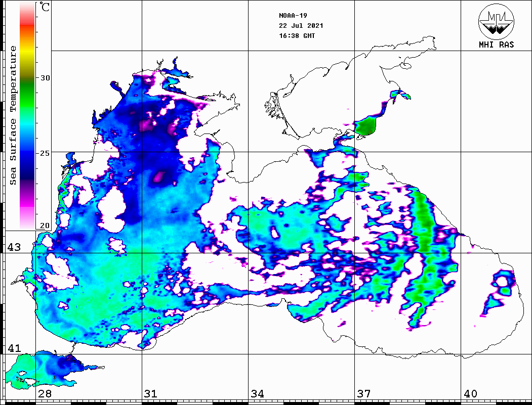Screen dimensions: 532x405
Task: Click the 25 degree mark on temperature scale
Action: (45, 153)
